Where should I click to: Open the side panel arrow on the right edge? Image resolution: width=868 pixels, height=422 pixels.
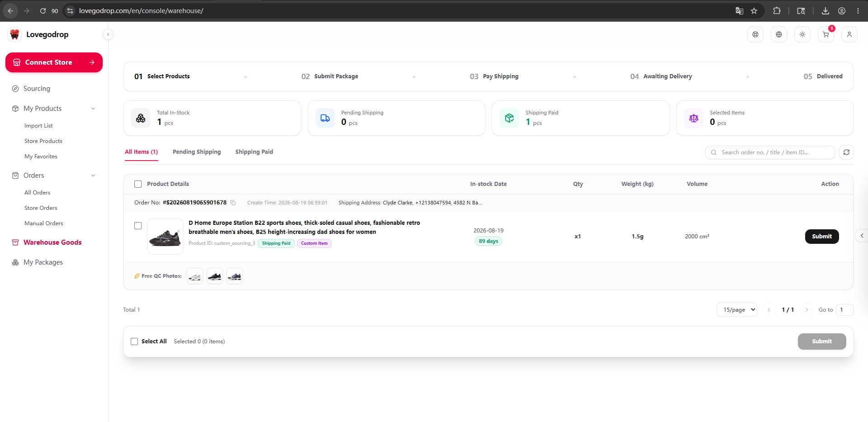862,236
